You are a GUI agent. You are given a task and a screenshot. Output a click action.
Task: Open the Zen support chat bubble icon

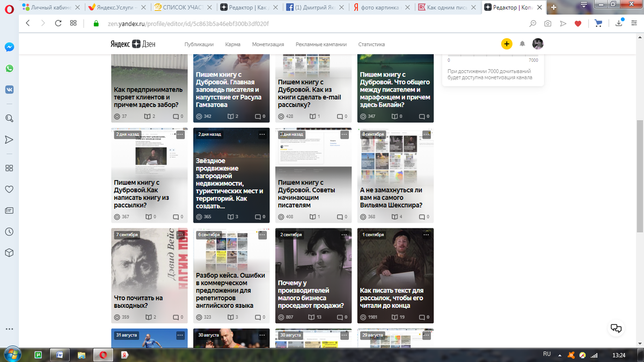(x=616, y=328)
